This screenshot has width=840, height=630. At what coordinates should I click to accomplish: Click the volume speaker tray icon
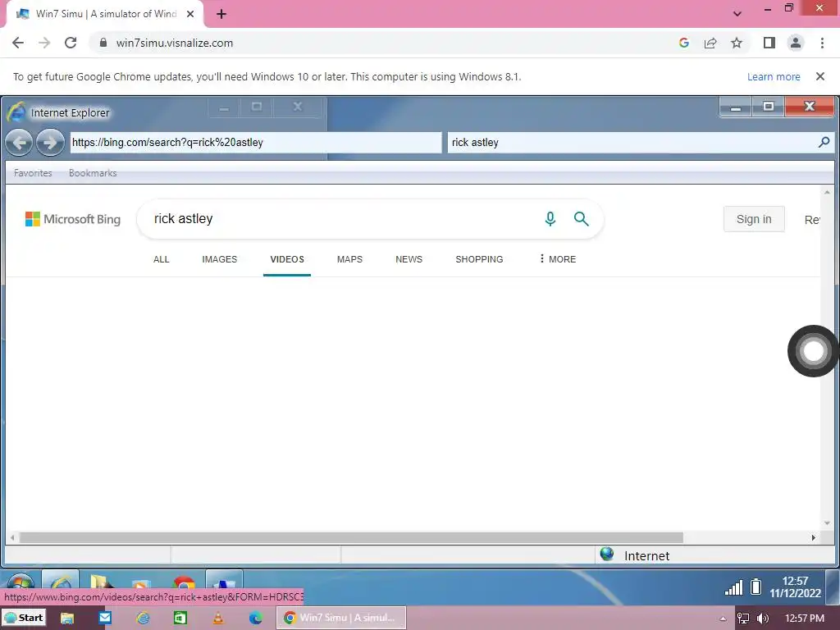[x=763, y=619]
